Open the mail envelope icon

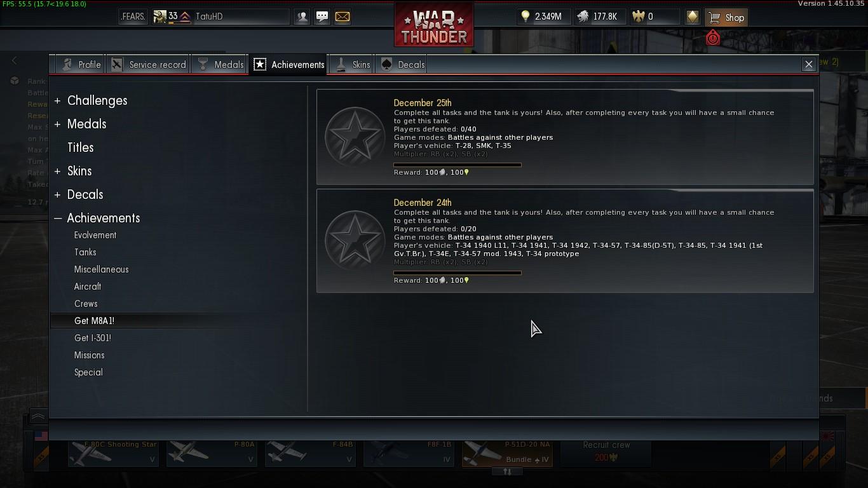(x=342, y=17)
